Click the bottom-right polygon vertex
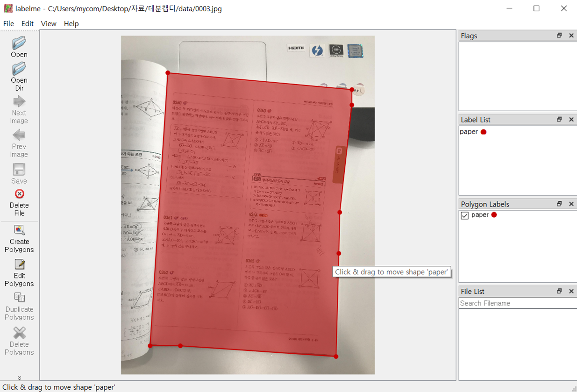The width and height of the screenshot is (577, 392). [336, 356]
